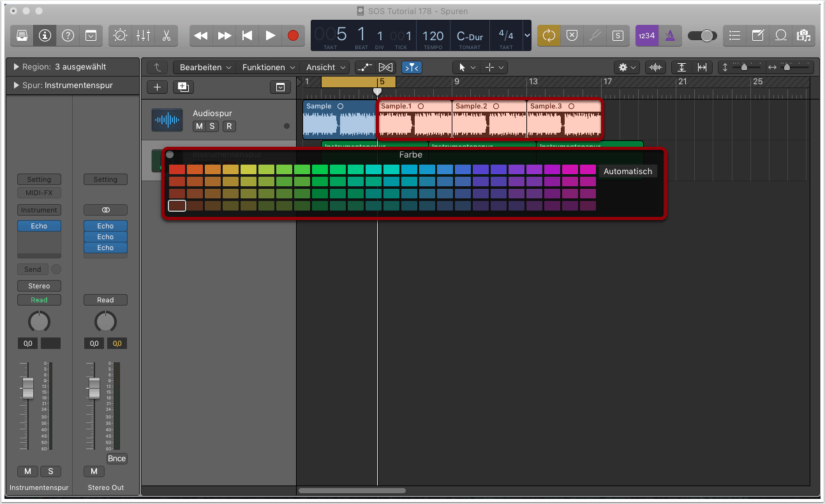Open the Mixer icon in toolbar
This screenshot has width=825, height=504.
point(143,36)
